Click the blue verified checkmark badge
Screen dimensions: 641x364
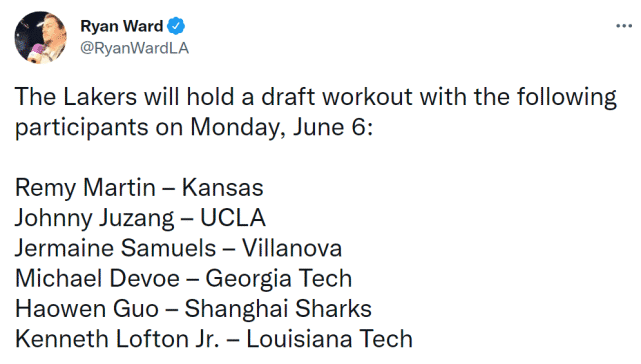click(176, 26)
